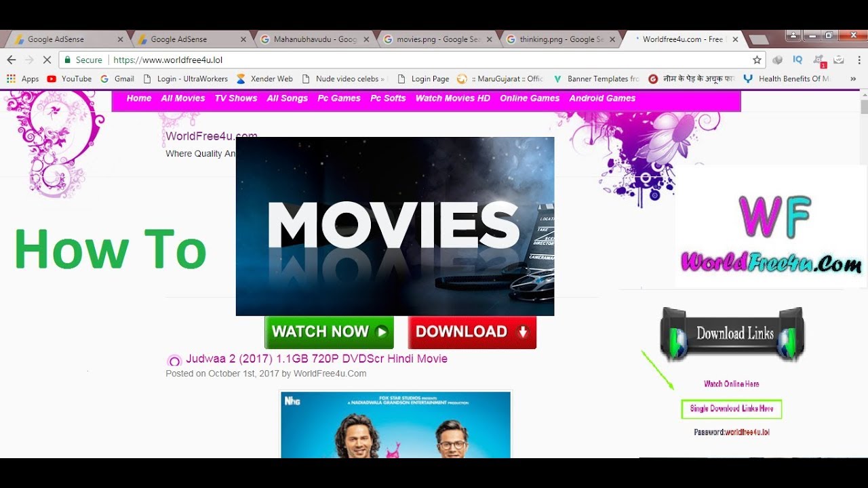Open the Judwaa 2 (2017) movie post
This screenshot has height=488, width=868.
[x=317, y=359]
